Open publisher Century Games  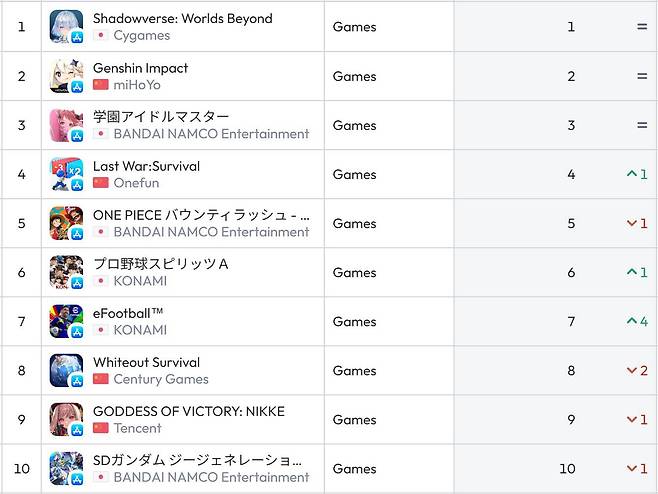[x=160, y=379]
